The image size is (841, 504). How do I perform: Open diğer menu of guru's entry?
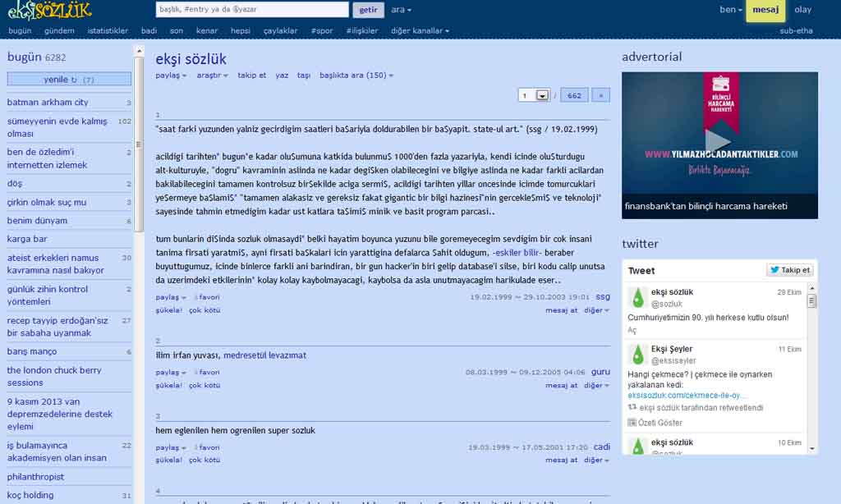pos(596,386)
